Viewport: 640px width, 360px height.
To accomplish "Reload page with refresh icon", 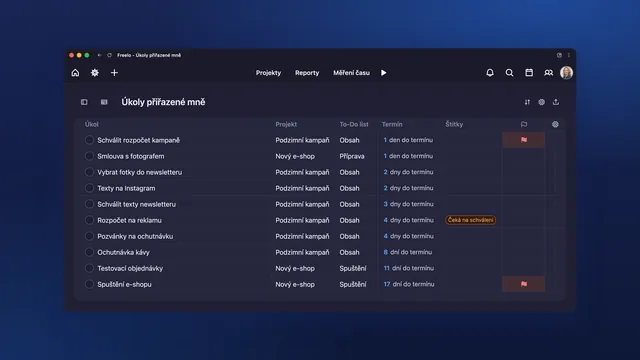I will [x=109, y=55].
